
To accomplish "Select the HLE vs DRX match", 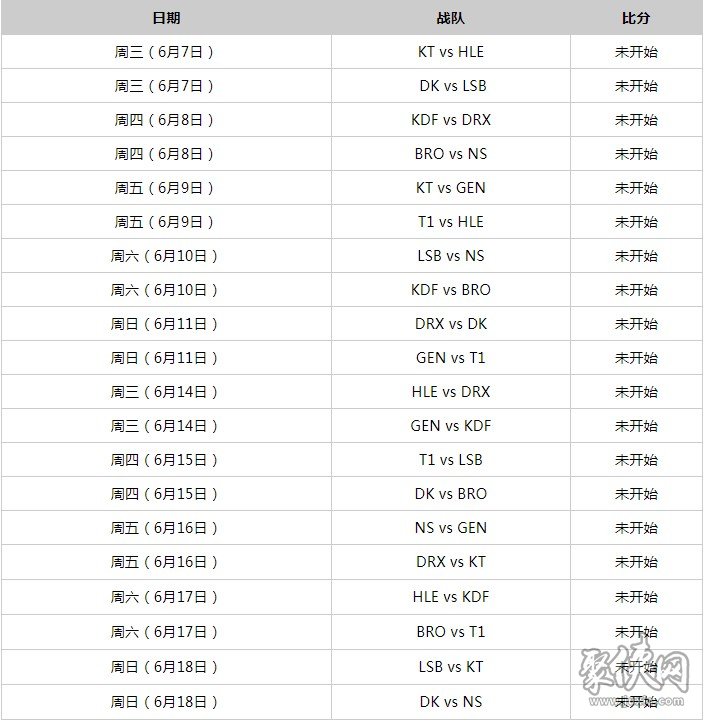I will coord(450,392).
